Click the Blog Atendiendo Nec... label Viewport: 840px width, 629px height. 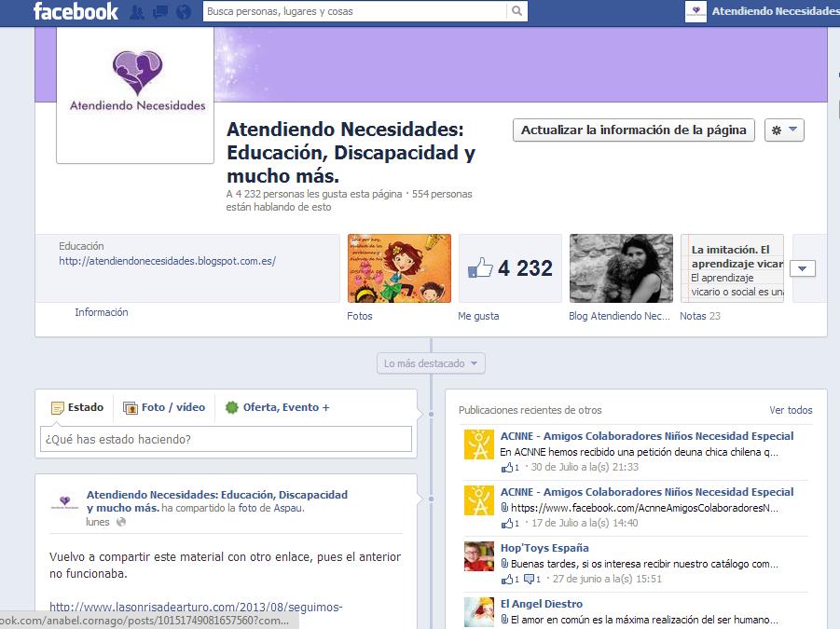(x=619, y=316)
